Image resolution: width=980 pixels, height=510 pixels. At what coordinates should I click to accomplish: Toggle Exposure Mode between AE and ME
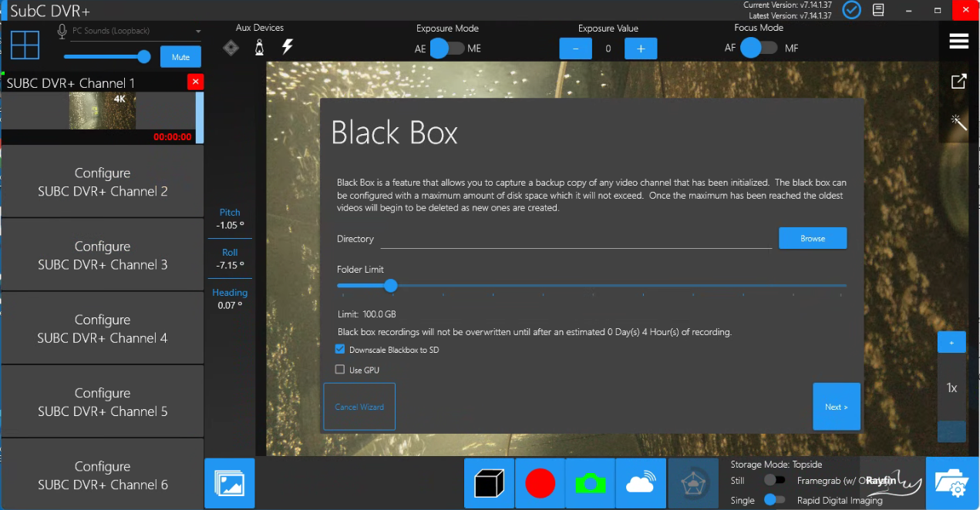pos(447,48)
